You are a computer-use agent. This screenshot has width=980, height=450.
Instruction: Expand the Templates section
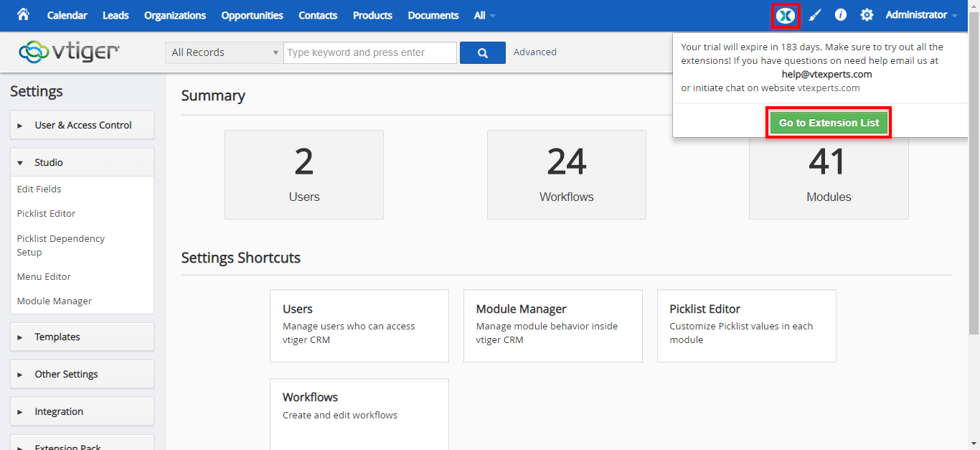[82, 337]
